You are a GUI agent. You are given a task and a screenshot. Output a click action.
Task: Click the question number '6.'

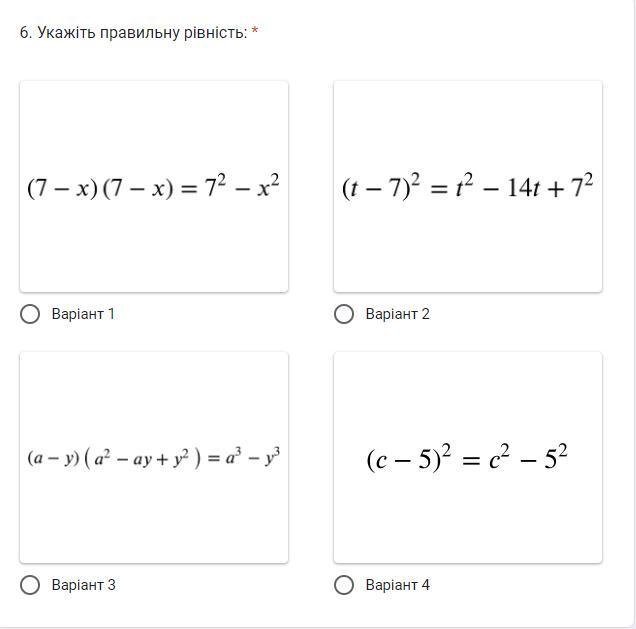coord(26,33)
